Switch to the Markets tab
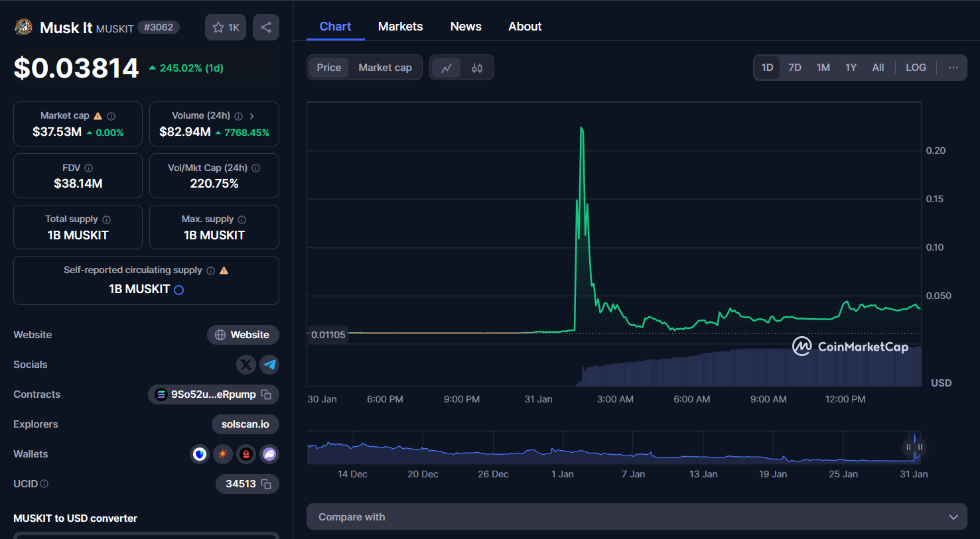The height and width of the screenshot is (539, 980). [x=400, y=26]
